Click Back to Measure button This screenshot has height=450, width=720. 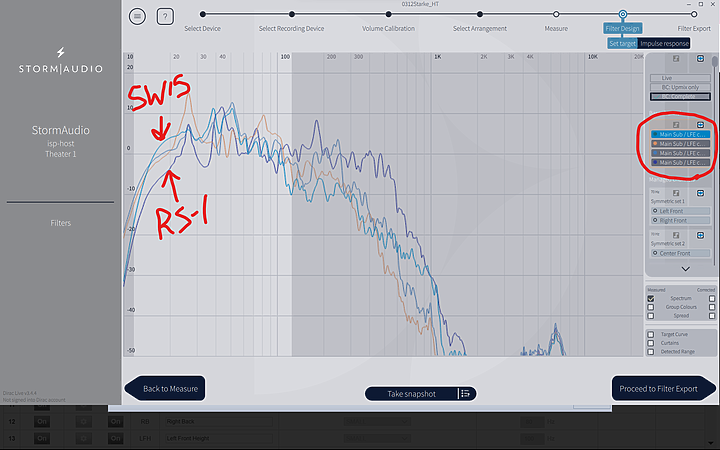tap(165, 388)
